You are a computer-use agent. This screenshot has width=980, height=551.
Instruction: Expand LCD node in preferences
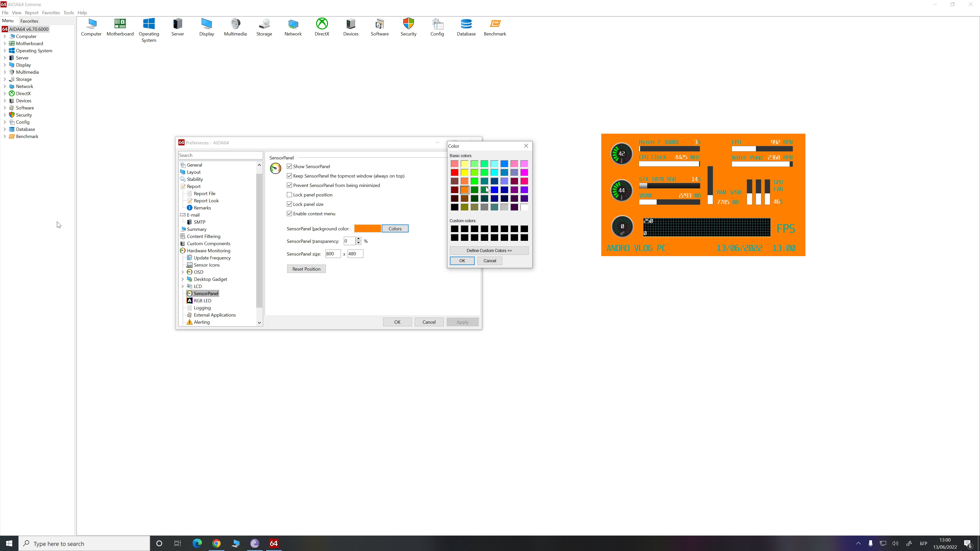click(x=183, y=286)
